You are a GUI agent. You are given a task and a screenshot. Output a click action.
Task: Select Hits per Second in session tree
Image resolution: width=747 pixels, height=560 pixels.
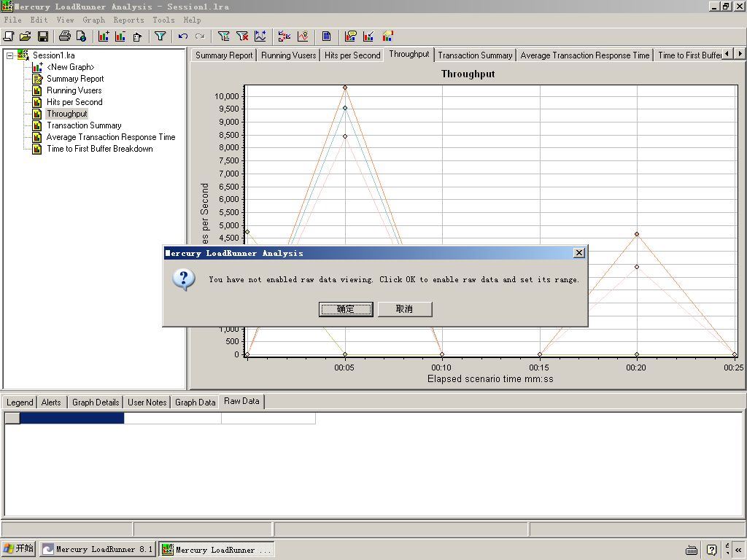pos(74,102)
